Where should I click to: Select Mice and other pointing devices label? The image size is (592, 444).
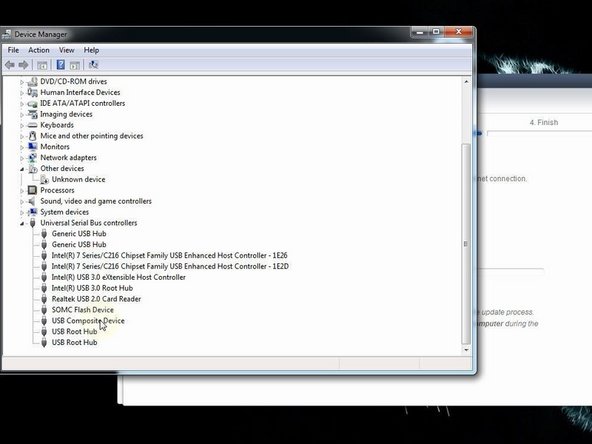coord(92,136)
